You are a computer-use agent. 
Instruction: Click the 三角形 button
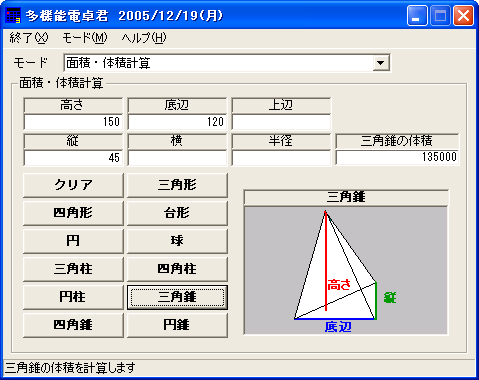point(177,185)
